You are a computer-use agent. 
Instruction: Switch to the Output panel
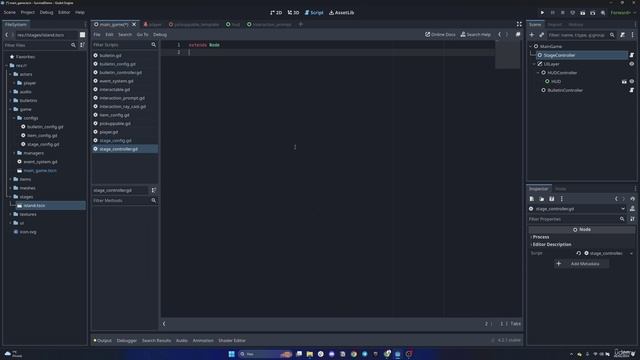(x=102, y=340)
